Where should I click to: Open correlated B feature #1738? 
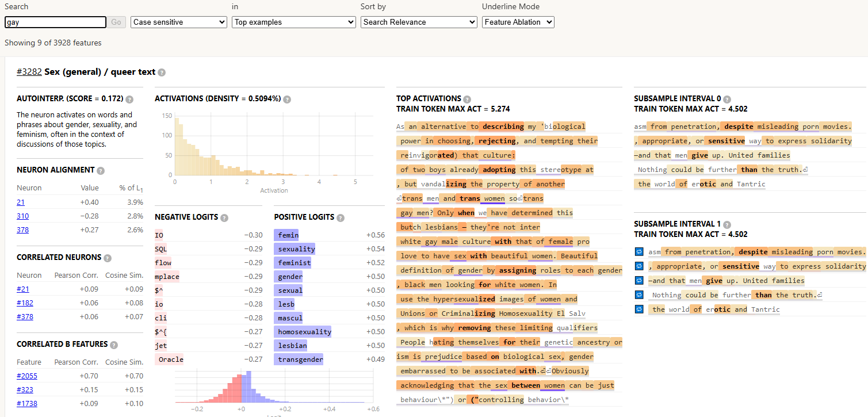(26, 403)
